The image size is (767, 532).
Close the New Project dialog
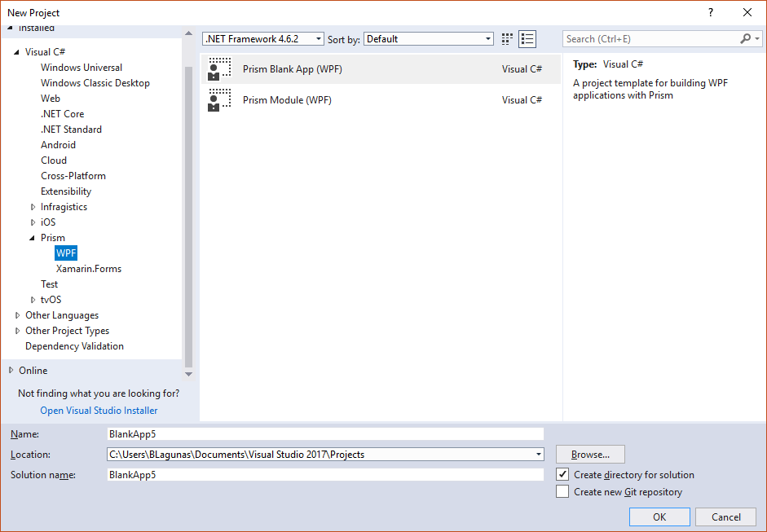click(x=747, y=13)
